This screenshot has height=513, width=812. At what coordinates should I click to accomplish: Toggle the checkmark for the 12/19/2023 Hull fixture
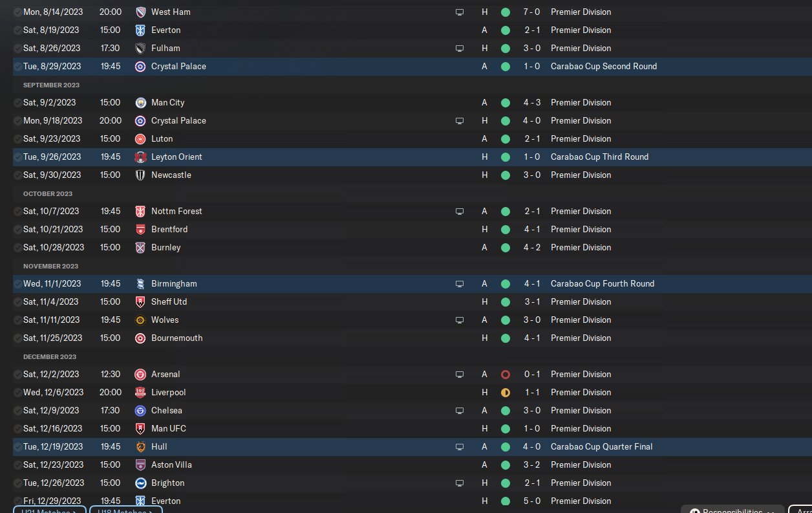click(17, 447)
